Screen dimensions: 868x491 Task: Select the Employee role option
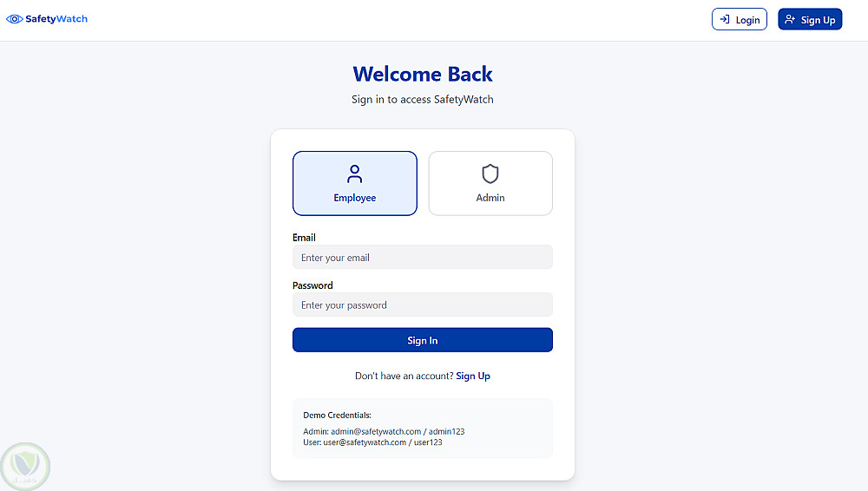354,184
